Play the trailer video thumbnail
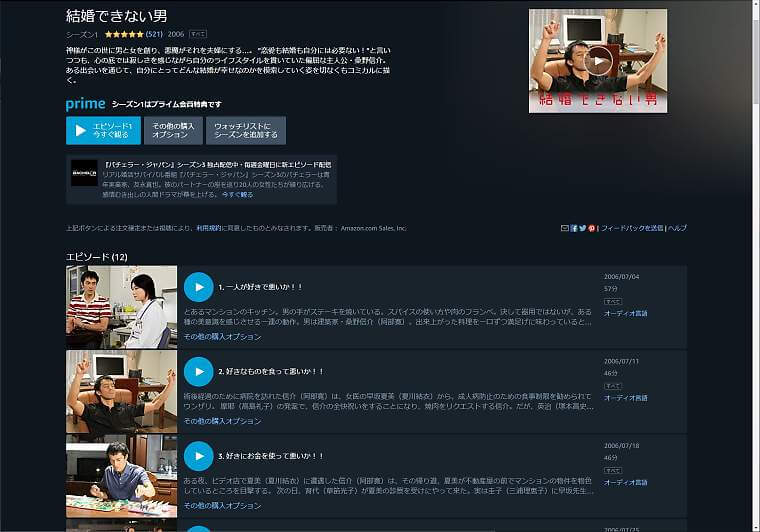The width and height of the screenshot is (760, 532). pyautogui.click(x=598, y=61)
